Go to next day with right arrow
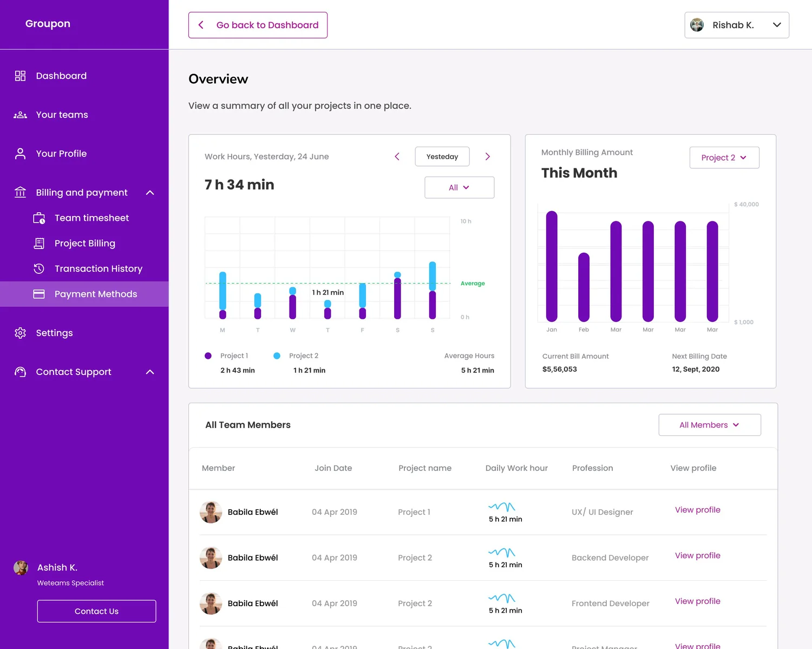 (487, 156)
